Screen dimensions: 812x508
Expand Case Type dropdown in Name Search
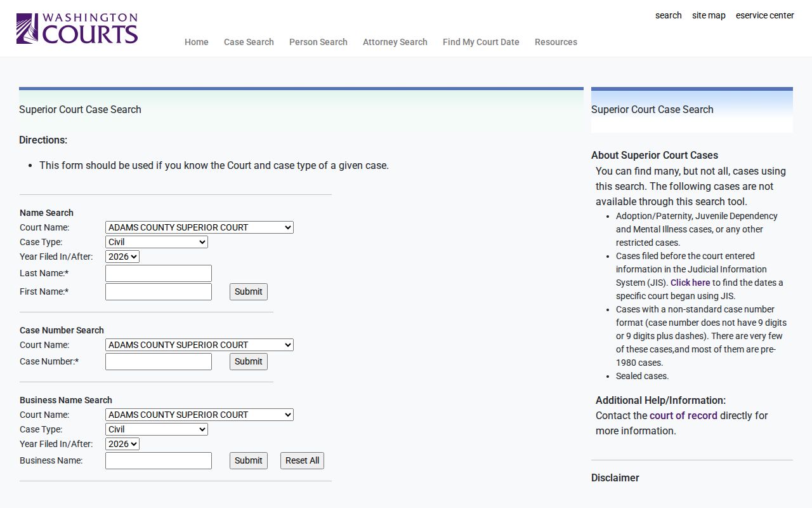pos(156,242)
